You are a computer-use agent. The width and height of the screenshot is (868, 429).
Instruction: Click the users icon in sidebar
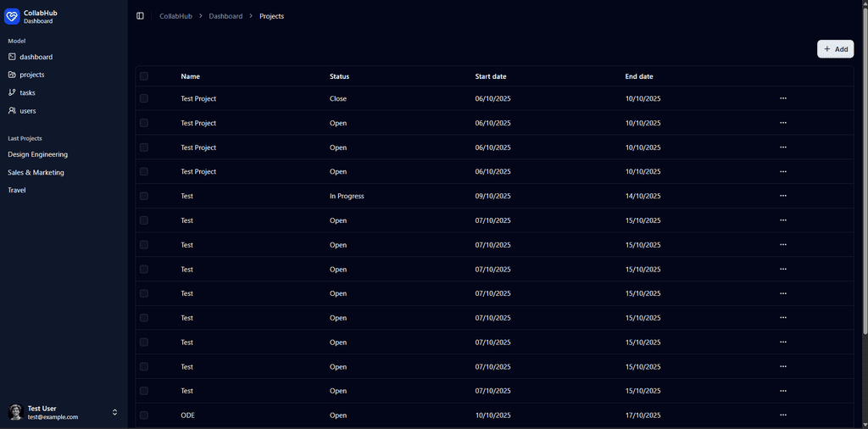[12, 111]
